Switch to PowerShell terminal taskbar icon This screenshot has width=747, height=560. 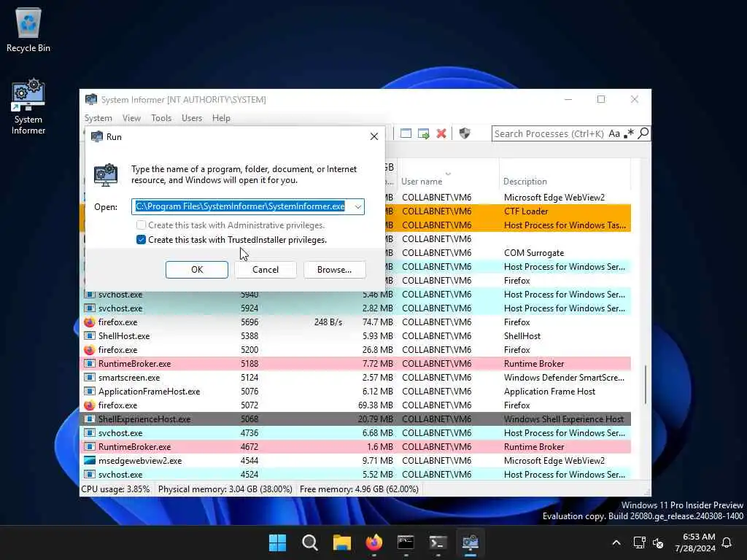coord(438,542)
